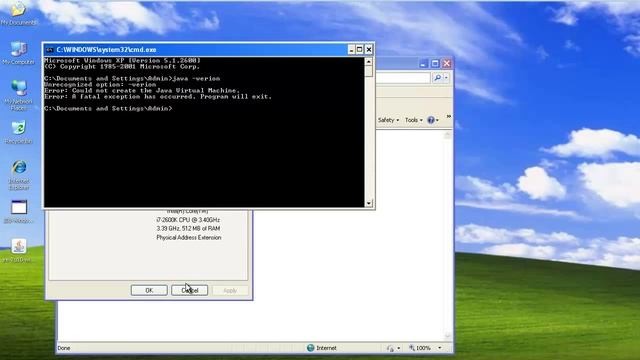640x360 pixels.
Task: Click the 'java -verion' command text
Action: (196, 78)
